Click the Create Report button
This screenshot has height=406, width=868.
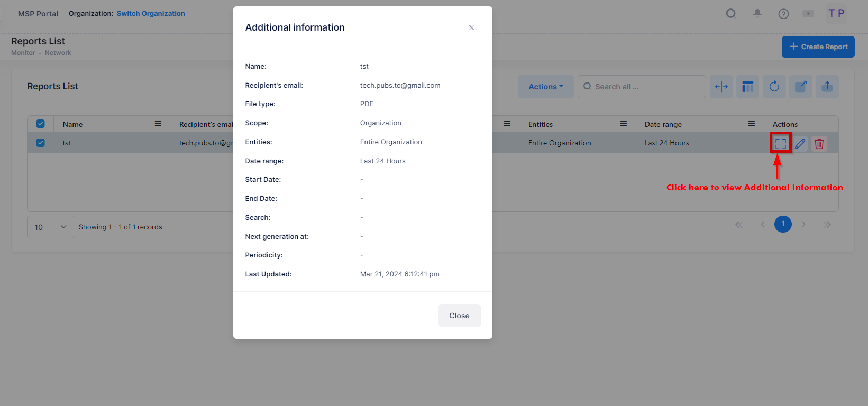tap(818, 47)
